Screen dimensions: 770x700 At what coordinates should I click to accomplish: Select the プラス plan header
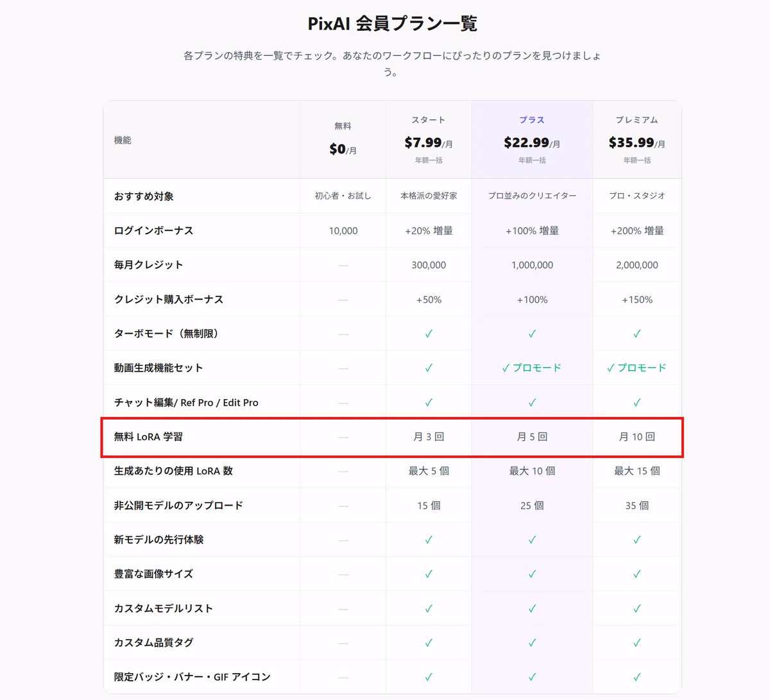[532, 120]
